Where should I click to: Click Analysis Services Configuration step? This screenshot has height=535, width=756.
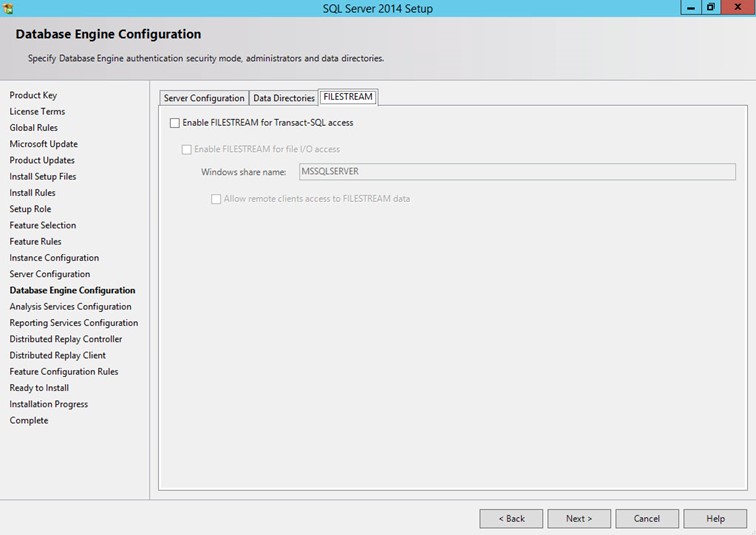coord(70,307)
